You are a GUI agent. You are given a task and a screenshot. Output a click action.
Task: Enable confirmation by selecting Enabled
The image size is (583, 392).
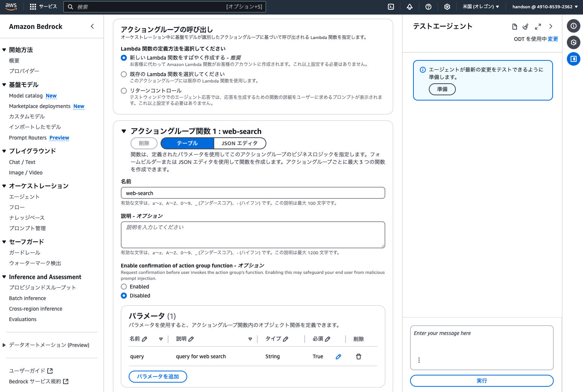(124, 287)
